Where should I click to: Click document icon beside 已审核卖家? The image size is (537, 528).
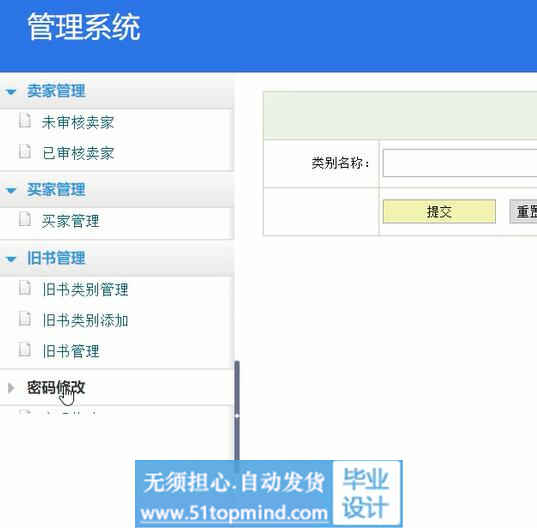[25, 152]
